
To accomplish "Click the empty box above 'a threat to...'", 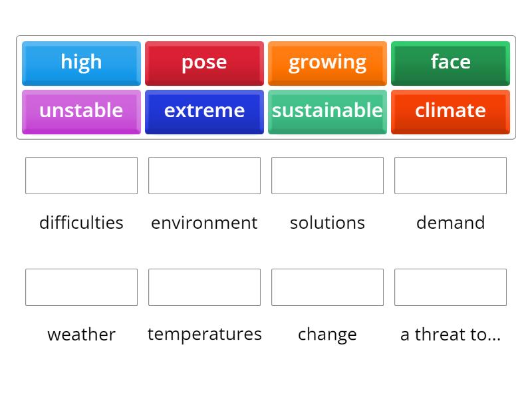I will (x=450, y=287).
